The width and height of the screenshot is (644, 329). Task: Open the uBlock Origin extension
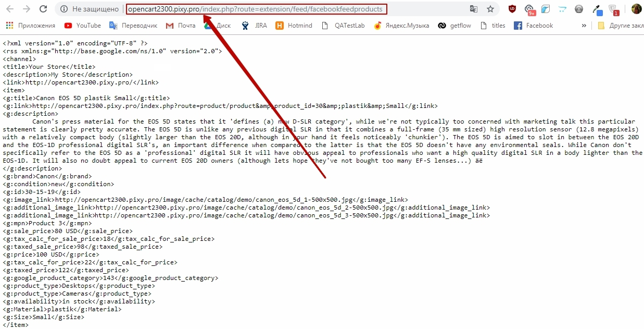click(x=512, y=9)
